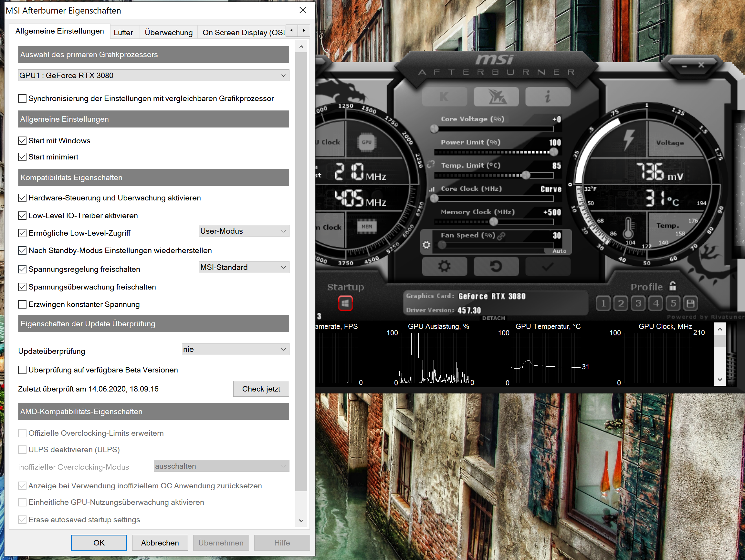
Task: Click the save profile floppy icon
Action: point(690,303)
